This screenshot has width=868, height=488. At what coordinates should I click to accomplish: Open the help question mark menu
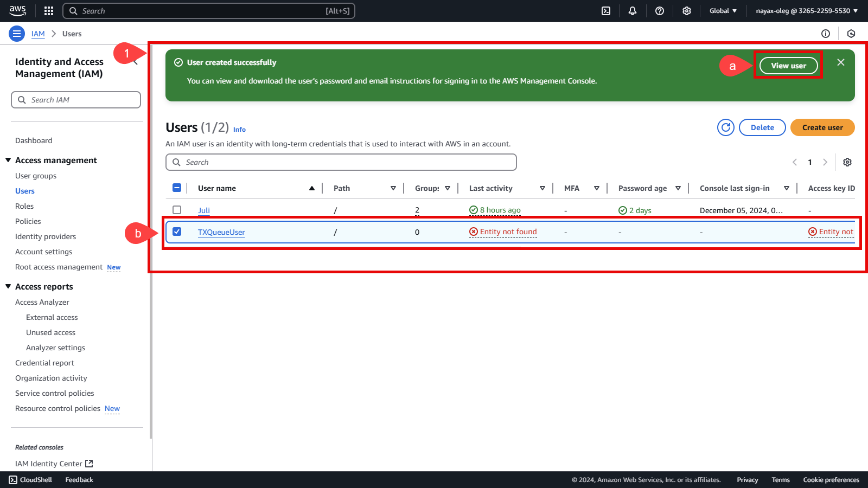coord(660,11)
